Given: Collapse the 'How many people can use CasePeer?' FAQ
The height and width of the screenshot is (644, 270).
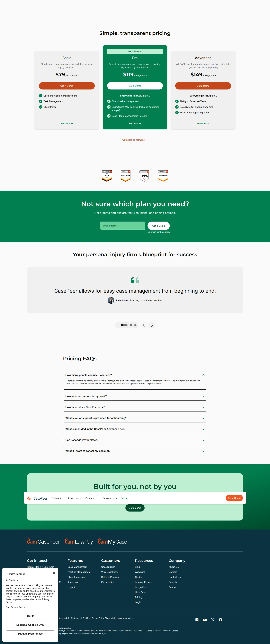Looking at the screenshot, I should (x=135, y=375).
